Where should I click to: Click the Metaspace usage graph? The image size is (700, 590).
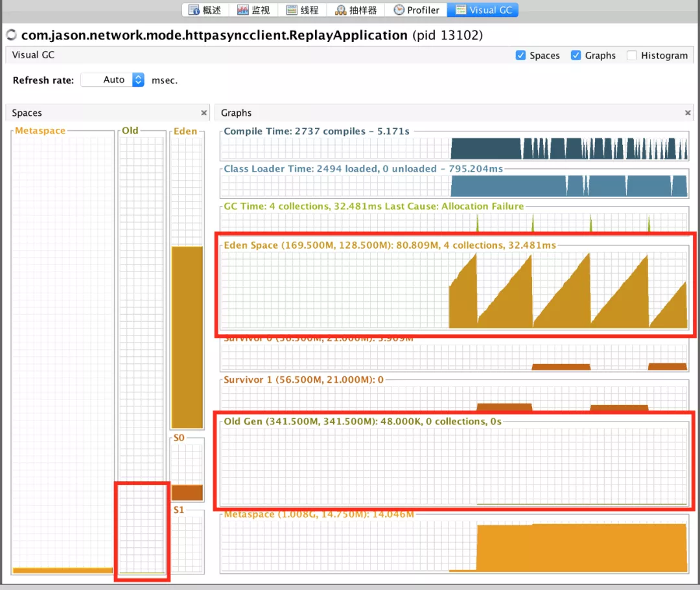click(x=454, y=544)
